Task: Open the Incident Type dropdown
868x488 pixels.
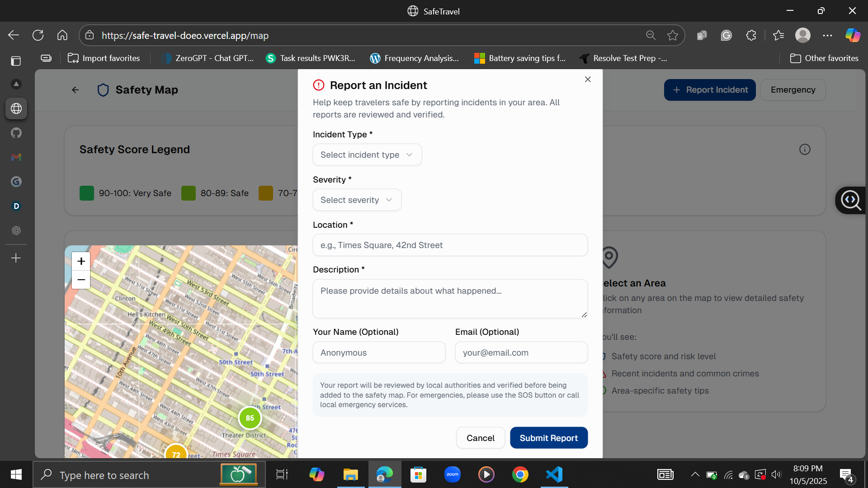Action: 367,155
